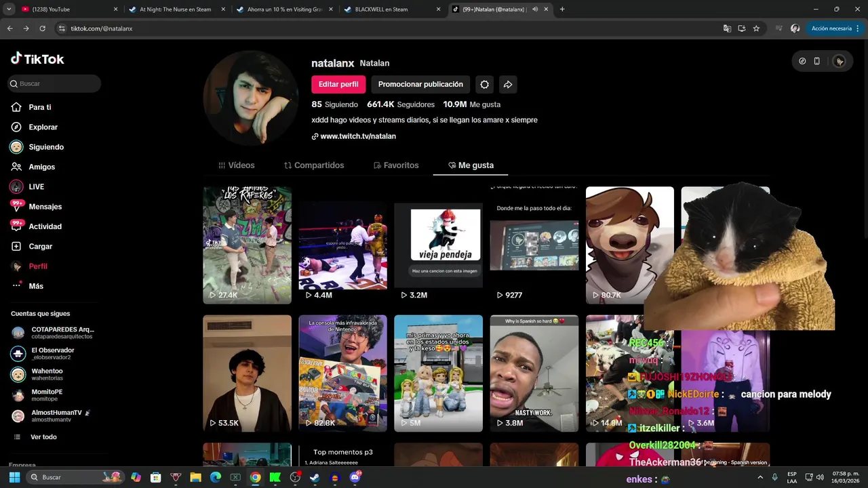Click the 661.4K Seguidores count
The width and height of the screenshot is (868, 488).
401,104
